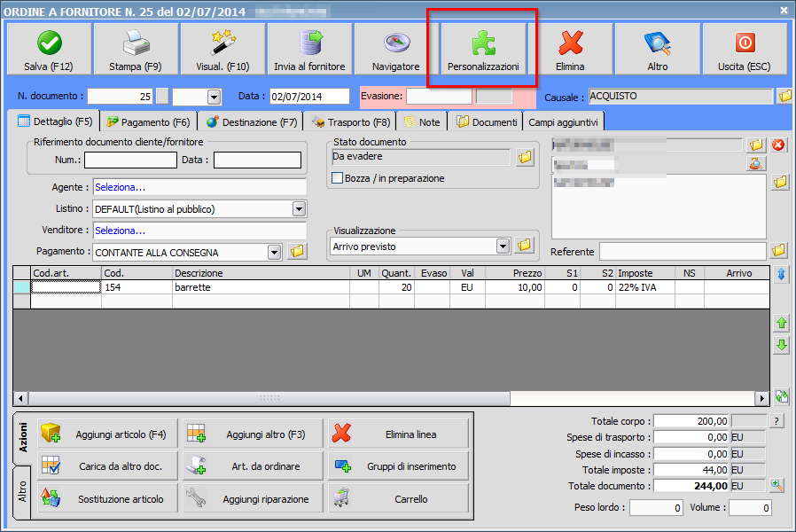Click the Imposte cell 22% IVA
Screen dimensions: 796x532
(x=644, y=287)
